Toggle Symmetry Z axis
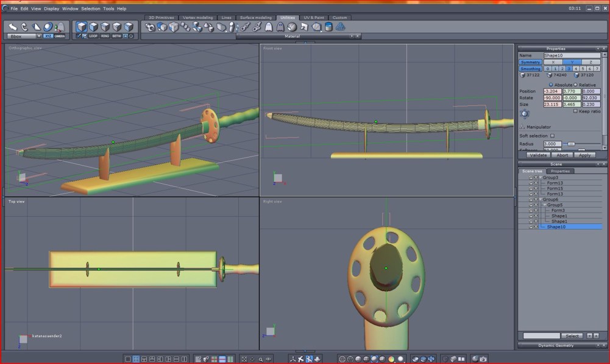Image resolution: width=610 pixels, height=364 pixels. [590, 62]
